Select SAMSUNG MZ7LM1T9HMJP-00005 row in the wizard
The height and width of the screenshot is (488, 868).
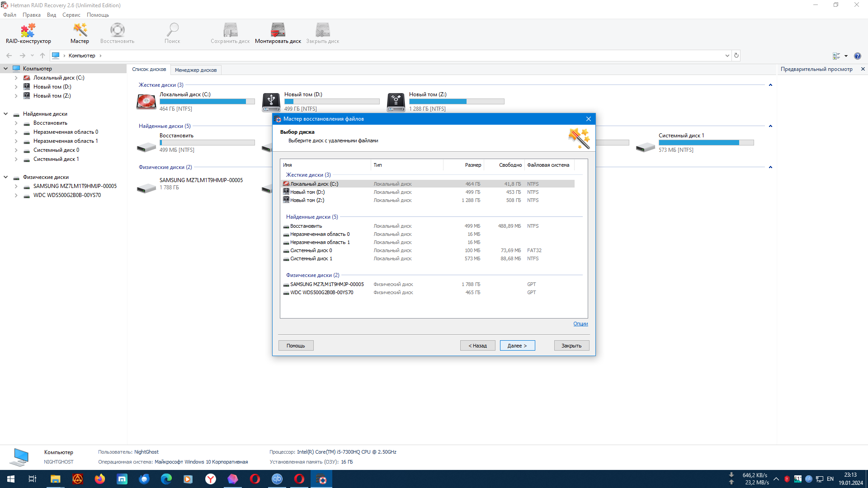point(428,284)
